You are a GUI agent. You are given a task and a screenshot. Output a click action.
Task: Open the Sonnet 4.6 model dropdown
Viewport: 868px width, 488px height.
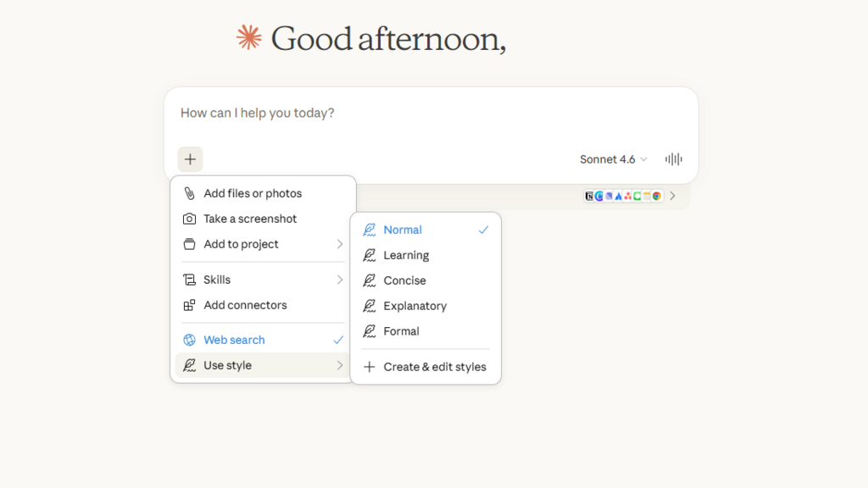coord(613,159)
